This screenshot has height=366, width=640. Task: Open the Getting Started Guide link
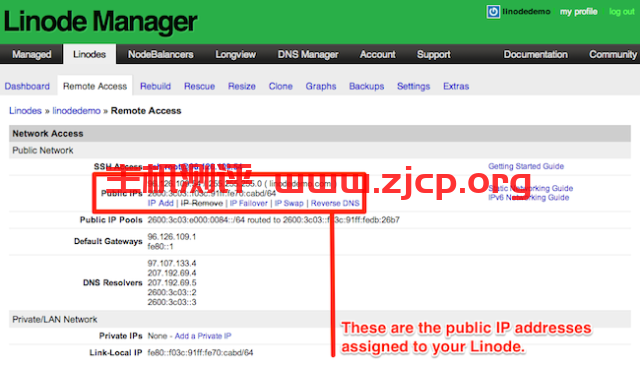pos(526,166)
